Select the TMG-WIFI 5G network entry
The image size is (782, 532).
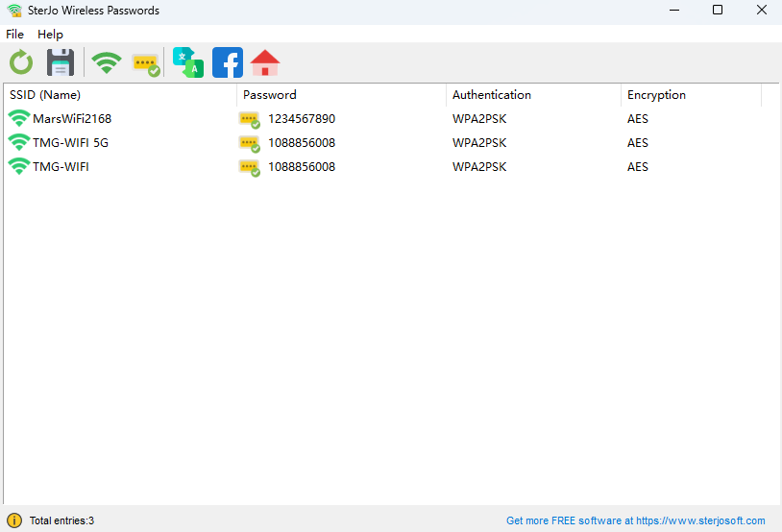70,142
